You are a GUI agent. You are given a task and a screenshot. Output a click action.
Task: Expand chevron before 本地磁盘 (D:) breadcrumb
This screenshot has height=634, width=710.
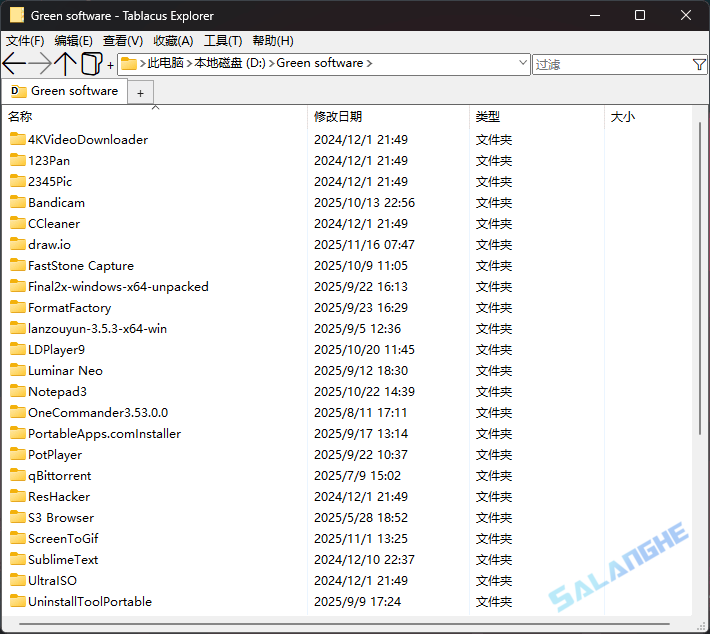coord(189,63)
